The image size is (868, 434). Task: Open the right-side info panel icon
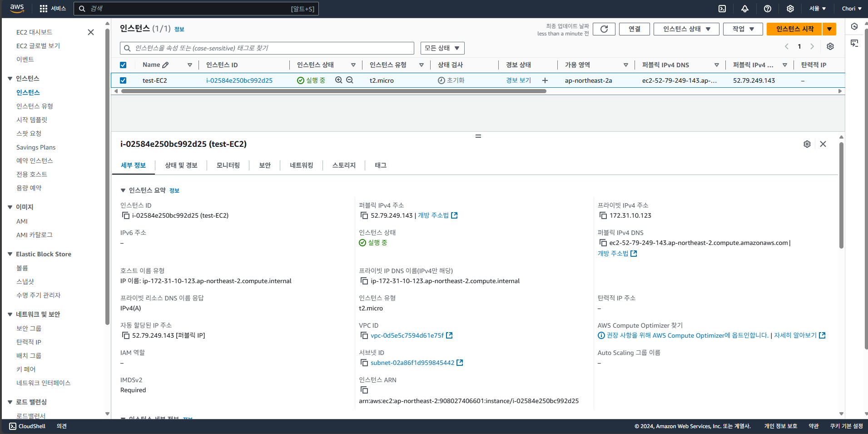pos(854,26)
